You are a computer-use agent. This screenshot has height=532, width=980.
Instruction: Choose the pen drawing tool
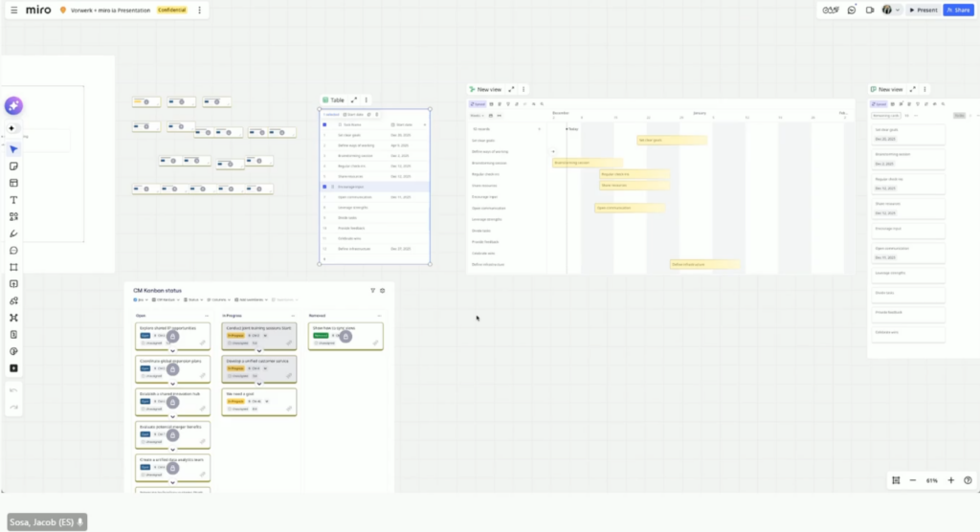coord(13,233)
